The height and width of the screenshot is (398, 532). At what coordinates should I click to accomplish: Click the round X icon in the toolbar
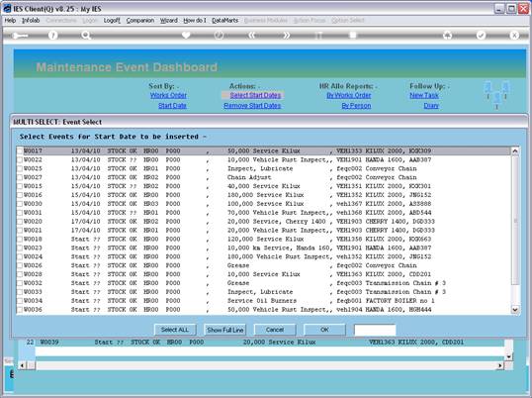click(514, 35)
